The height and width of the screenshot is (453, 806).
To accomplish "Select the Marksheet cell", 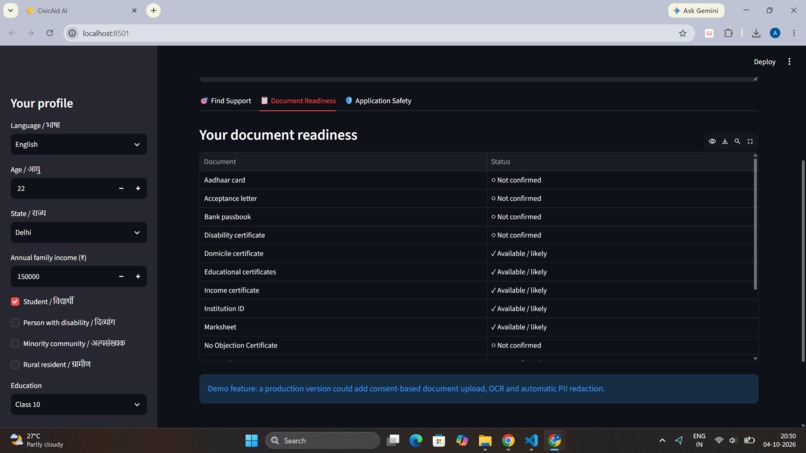I will 343,327.
